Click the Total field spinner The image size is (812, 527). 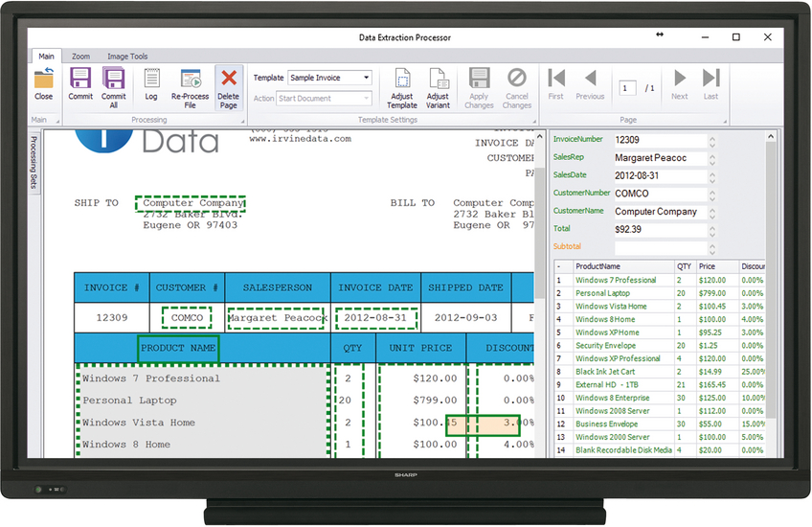click(x=712, y=231)
